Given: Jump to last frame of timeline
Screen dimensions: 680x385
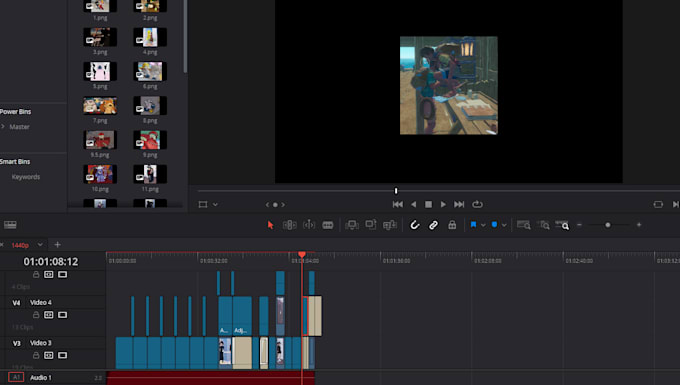Looking at the screenshot, I should tap(459, 204).
